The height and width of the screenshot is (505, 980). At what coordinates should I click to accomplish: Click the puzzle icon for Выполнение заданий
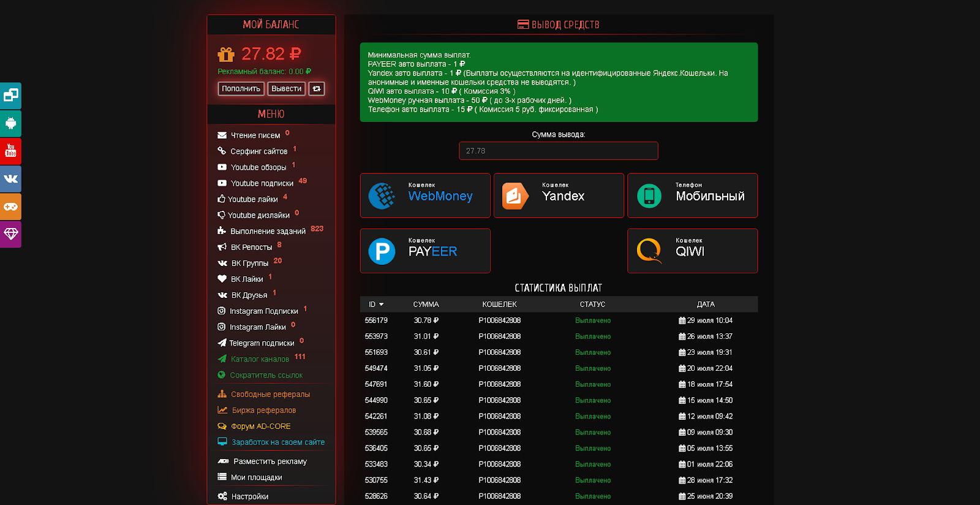[x=222, y=230]
